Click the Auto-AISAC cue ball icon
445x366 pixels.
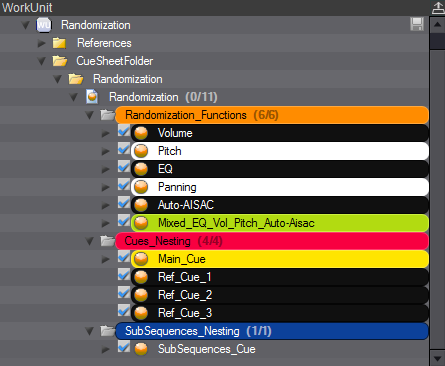141,205
